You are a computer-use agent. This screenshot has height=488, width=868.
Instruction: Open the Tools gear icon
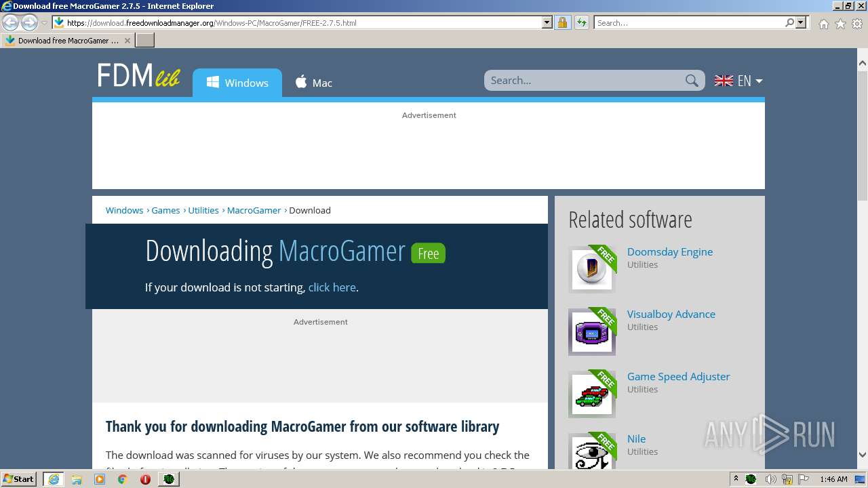click(857, 24)
